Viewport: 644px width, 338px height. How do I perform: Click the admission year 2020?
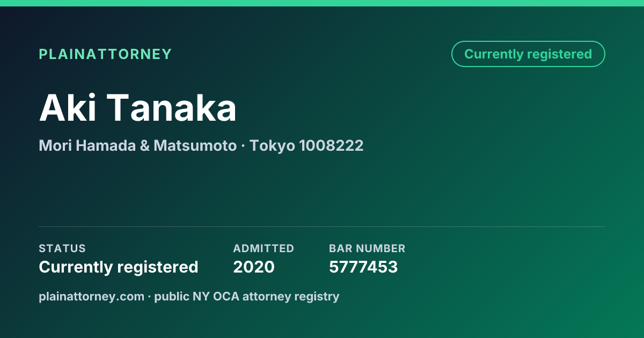pos(254,267)
